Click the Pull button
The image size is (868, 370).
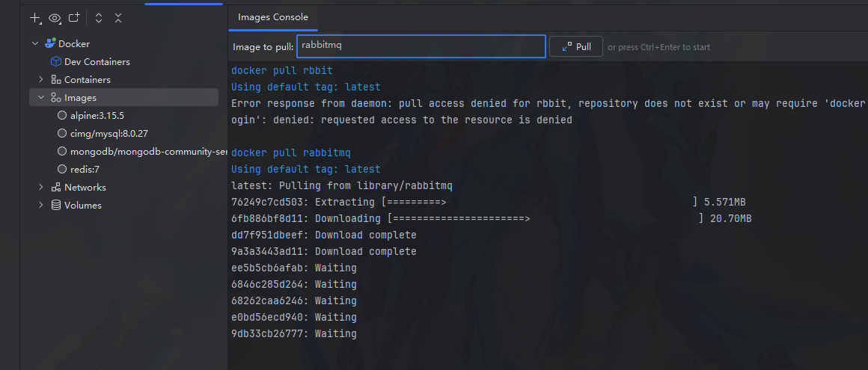tap(576, 46)
